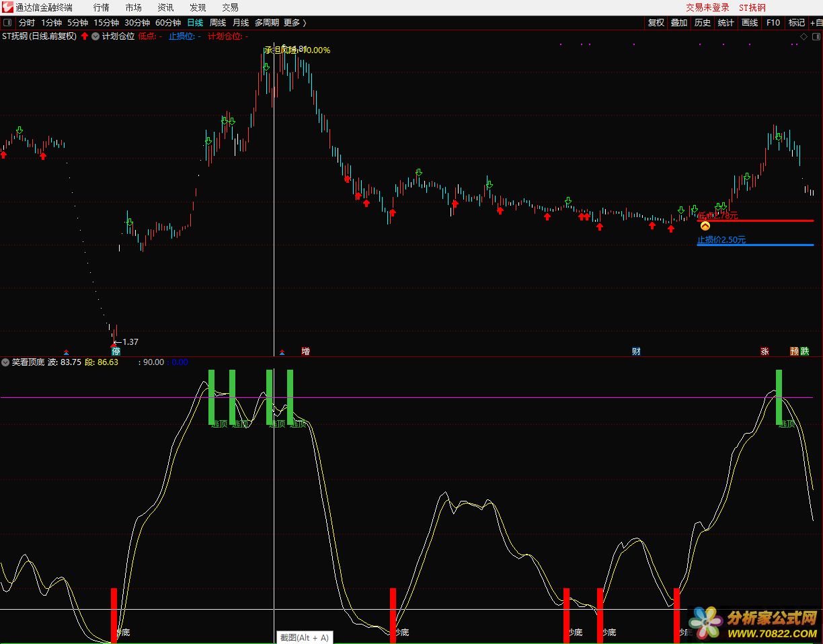Open the 更多 periods dropdown
The width and height of the screenshot is (823, 644).
click(x=295, y=22)
